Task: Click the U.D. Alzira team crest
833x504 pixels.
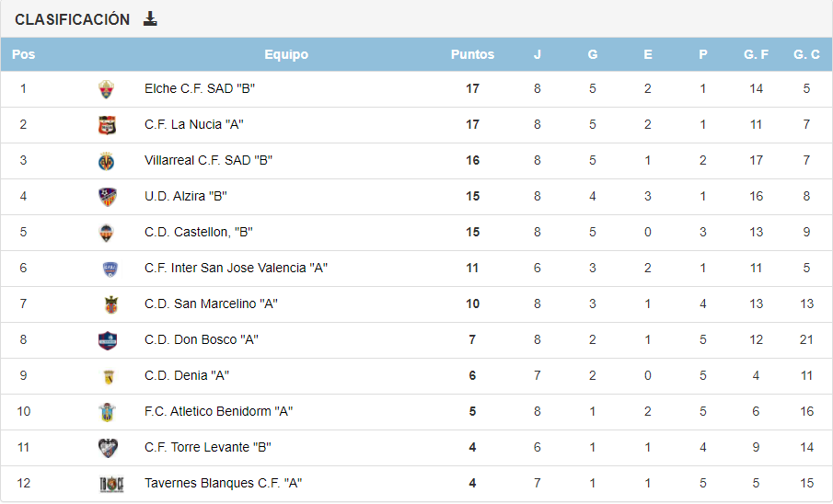Action: click(107, 197)
